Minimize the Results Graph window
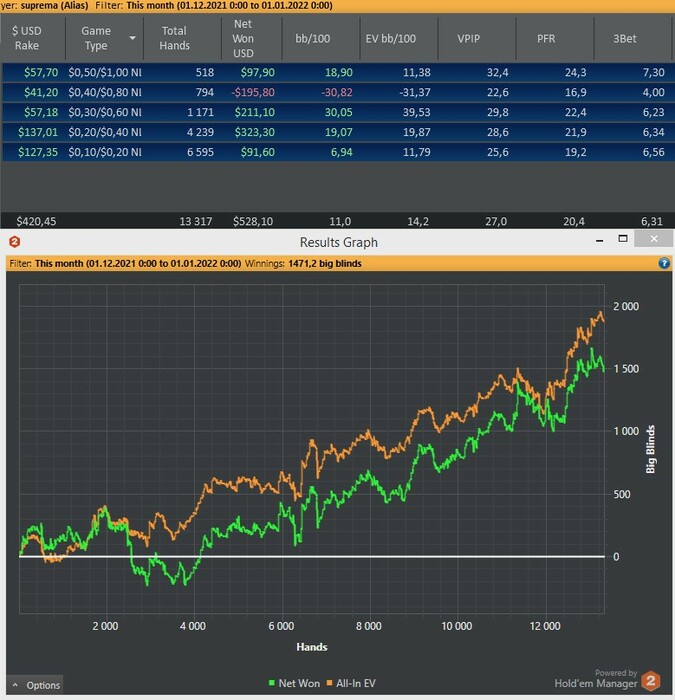The height and width of the screenshot is (700, 675). (x=600, y=241)
